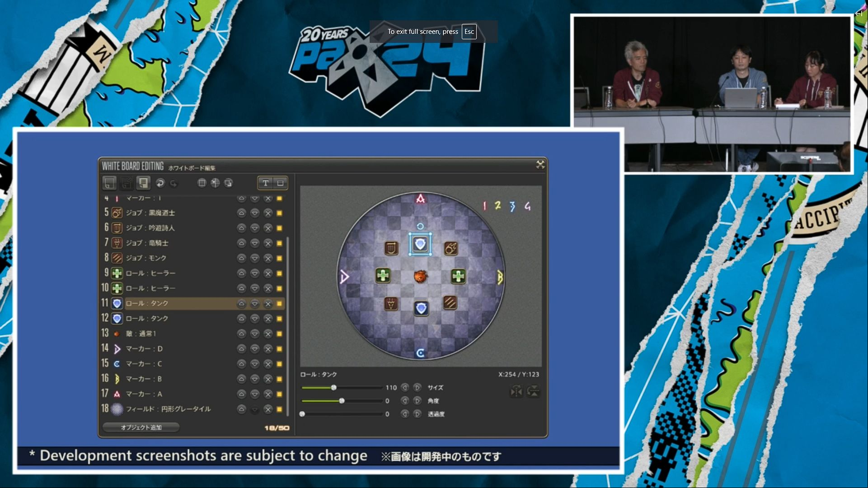Delete row 16 marker B object

268,379
